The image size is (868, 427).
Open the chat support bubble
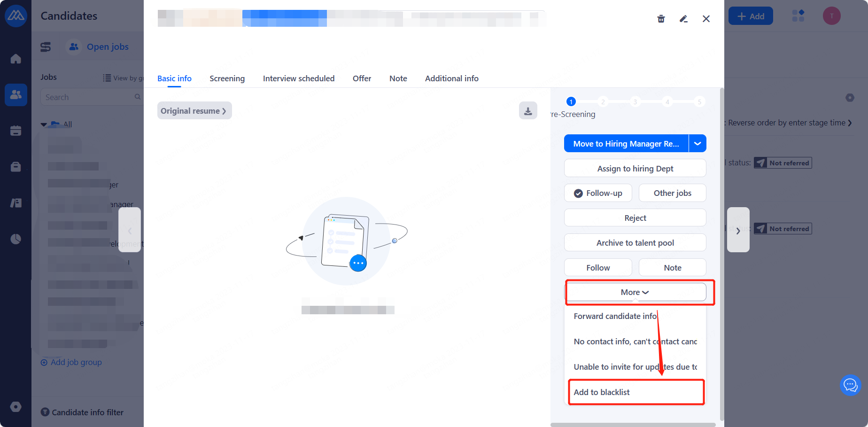(850, 385)
